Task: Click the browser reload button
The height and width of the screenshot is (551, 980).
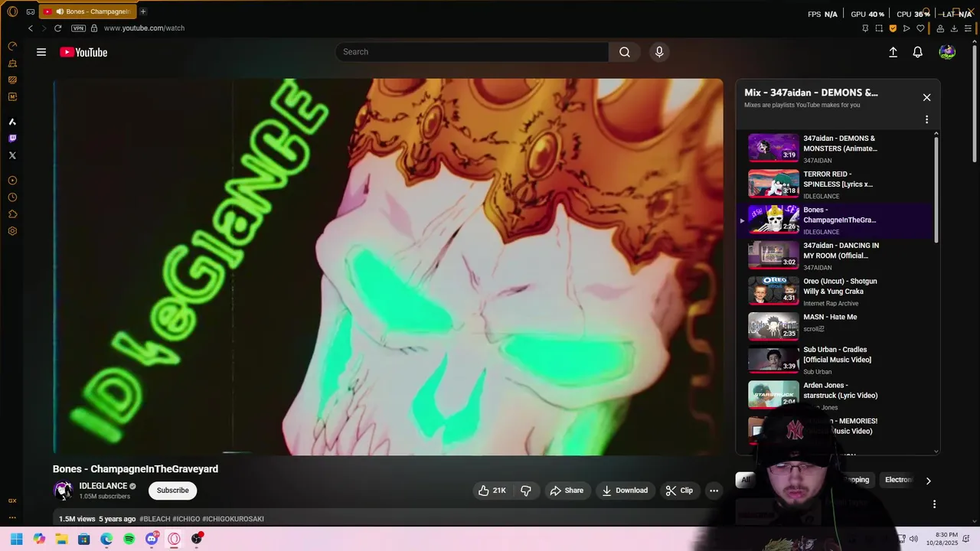Action: tap(57, 28)
